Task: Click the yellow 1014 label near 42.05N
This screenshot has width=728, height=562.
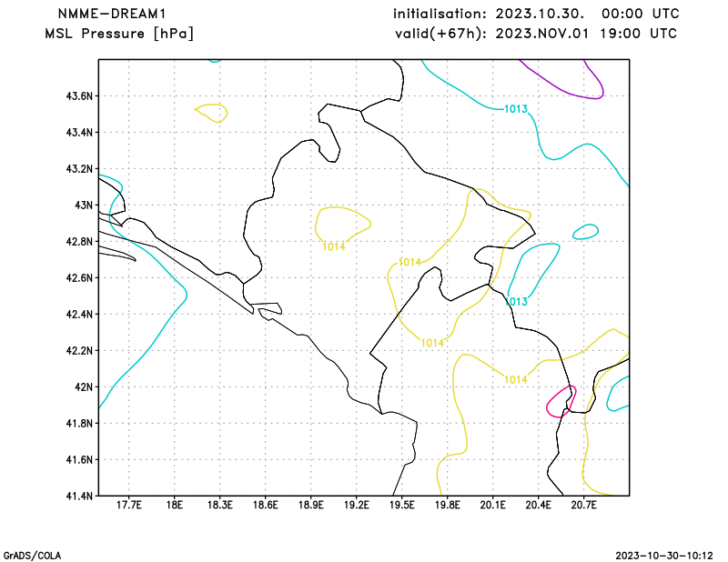Action: tap(516, 379)
